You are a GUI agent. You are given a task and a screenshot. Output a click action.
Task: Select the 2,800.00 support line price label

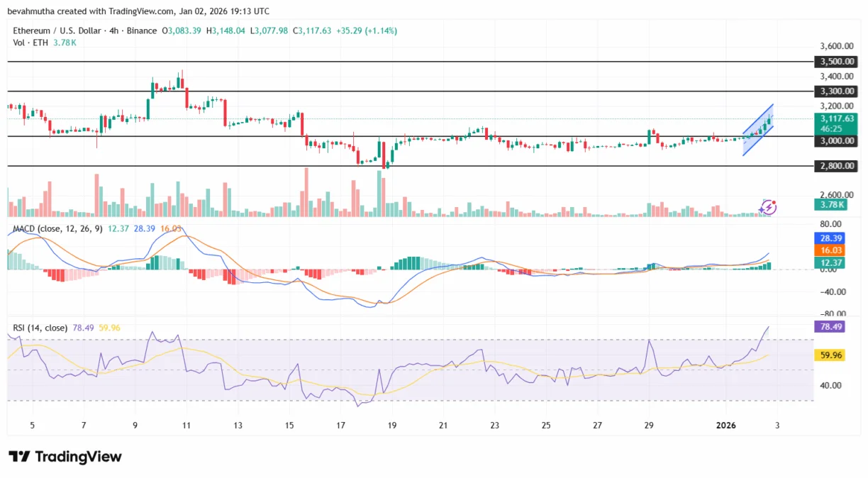pos(837,166)
